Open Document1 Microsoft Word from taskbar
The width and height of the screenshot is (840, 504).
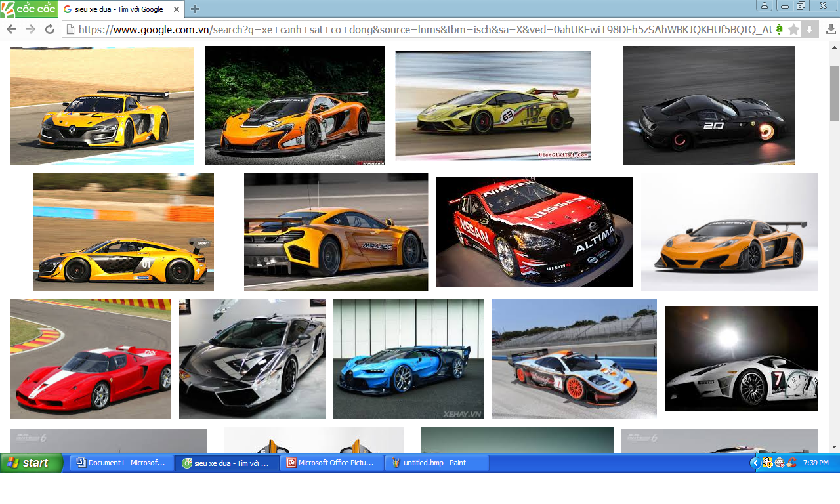click(x=121, y=463)
